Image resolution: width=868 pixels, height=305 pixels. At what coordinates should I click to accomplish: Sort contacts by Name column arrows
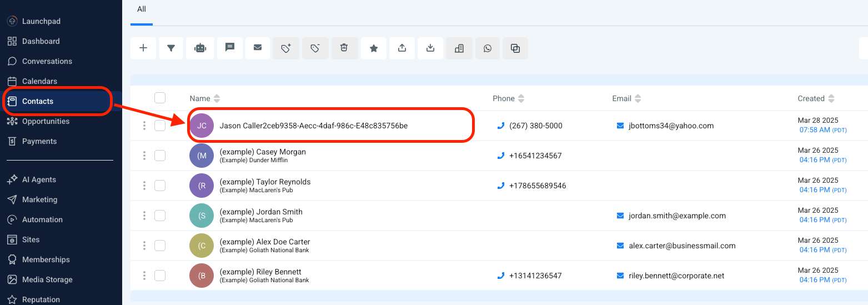[217, 99]
